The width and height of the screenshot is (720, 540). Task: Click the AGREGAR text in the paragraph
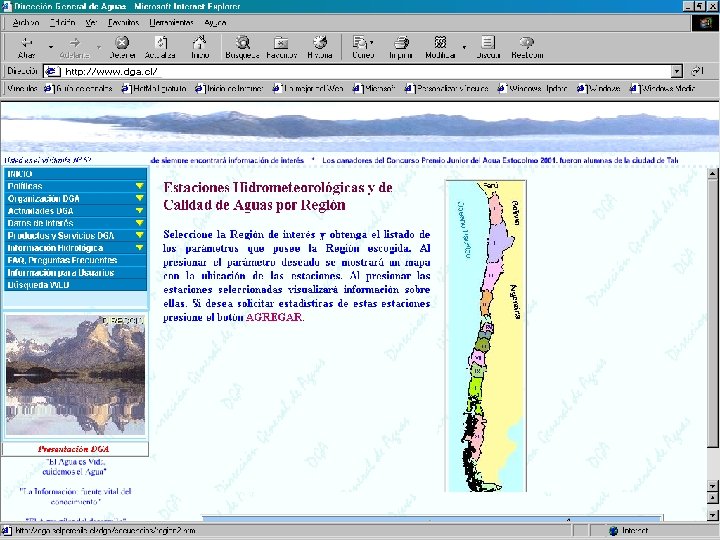(274, 317)
